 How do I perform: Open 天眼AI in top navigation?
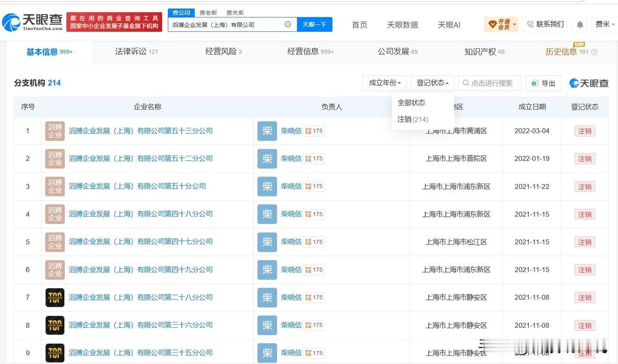[449, 25]
